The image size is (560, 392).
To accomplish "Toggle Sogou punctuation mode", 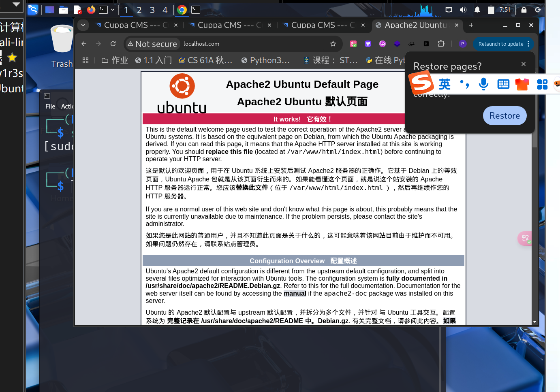I will [x=464, y=84].
